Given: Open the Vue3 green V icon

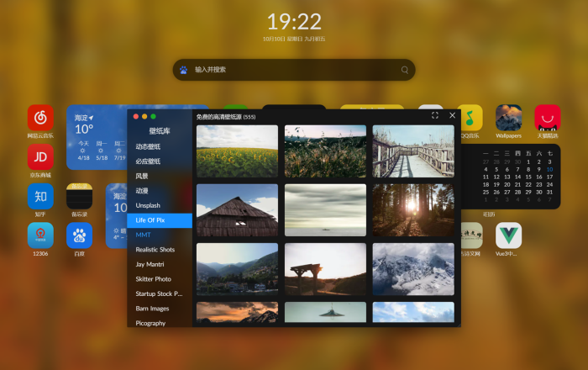Looking at the screenshot, I should click(x=508, y=235).
